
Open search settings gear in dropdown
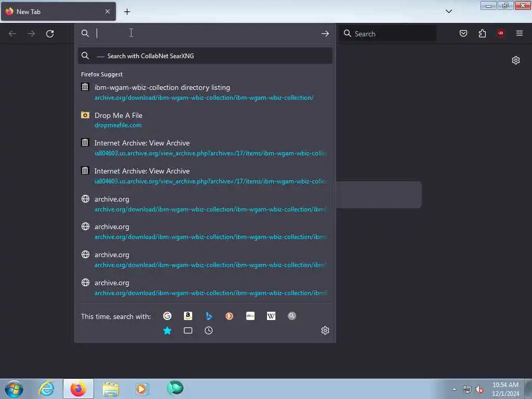point(325,330)
